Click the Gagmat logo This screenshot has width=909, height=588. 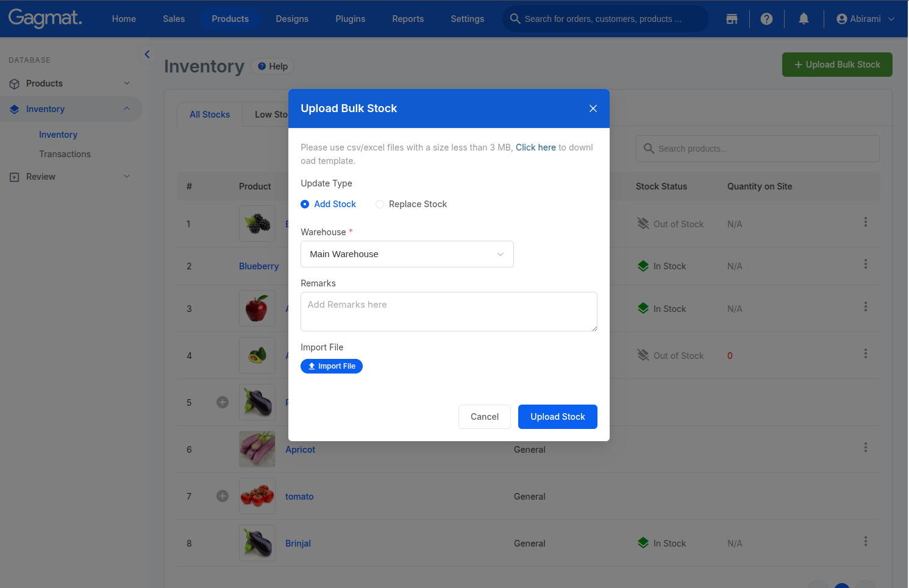(x=45, y=18)
